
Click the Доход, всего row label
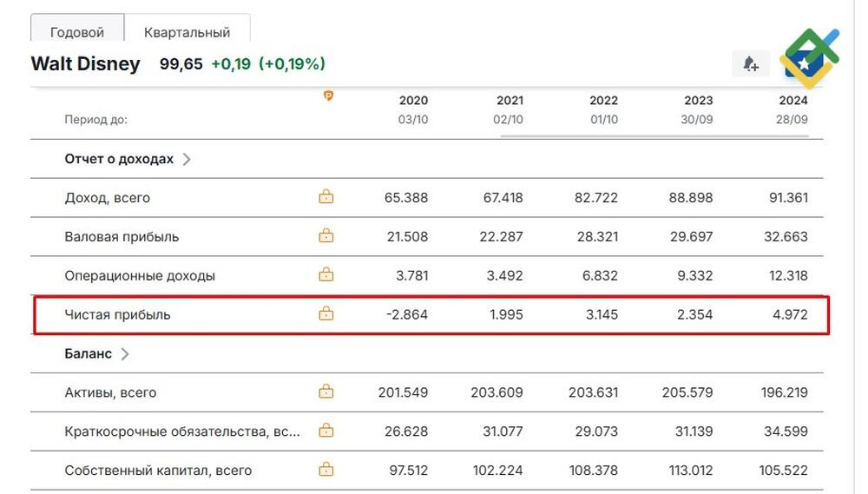tap(108, 198)
